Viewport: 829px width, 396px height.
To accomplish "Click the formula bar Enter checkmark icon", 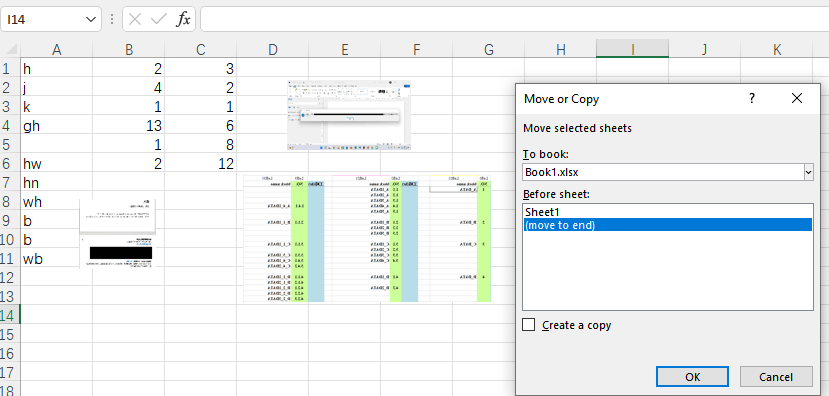I will coord(159,20).
